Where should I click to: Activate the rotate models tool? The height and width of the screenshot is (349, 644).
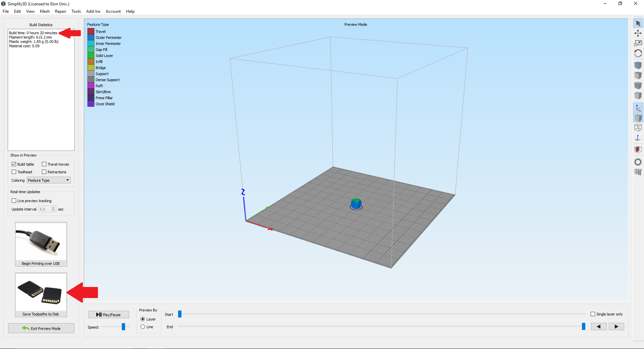[x=638, y=54]
